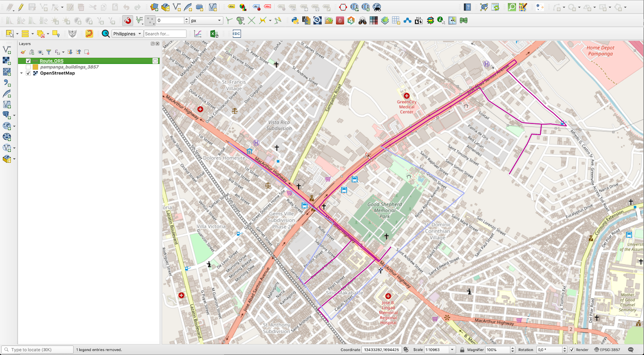This screenshot has width=644, height=355.
Task: Uncheck the Route_ORS layer visibility
Action: (28, 61)
